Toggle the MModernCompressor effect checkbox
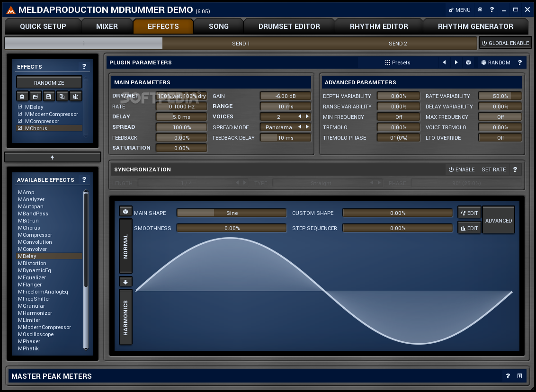 (x=20, y=114)
